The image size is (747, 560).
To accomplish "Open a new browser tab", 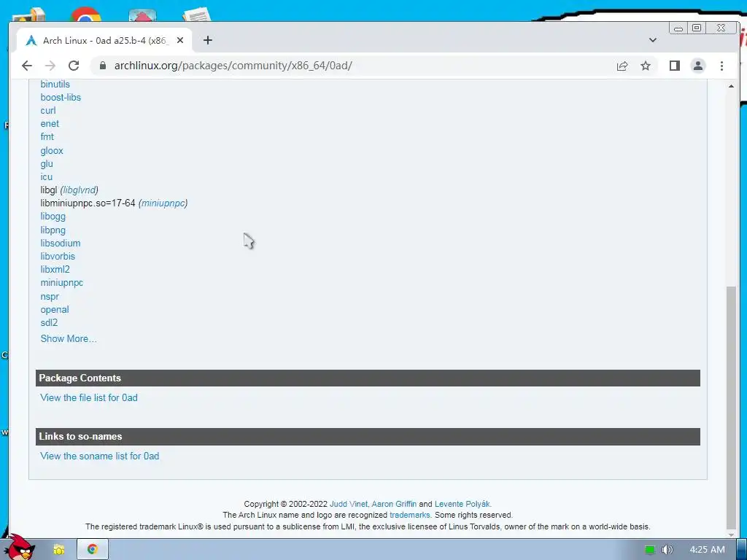I will (x=208, y=41).
